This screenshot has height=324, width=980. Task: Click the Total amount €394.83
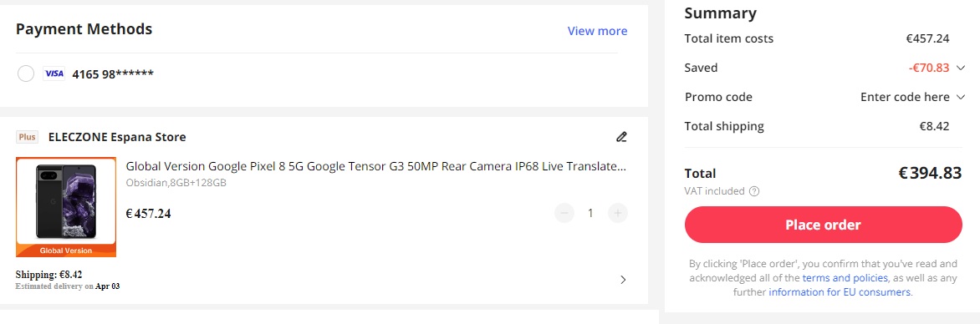tap(930, 173)
